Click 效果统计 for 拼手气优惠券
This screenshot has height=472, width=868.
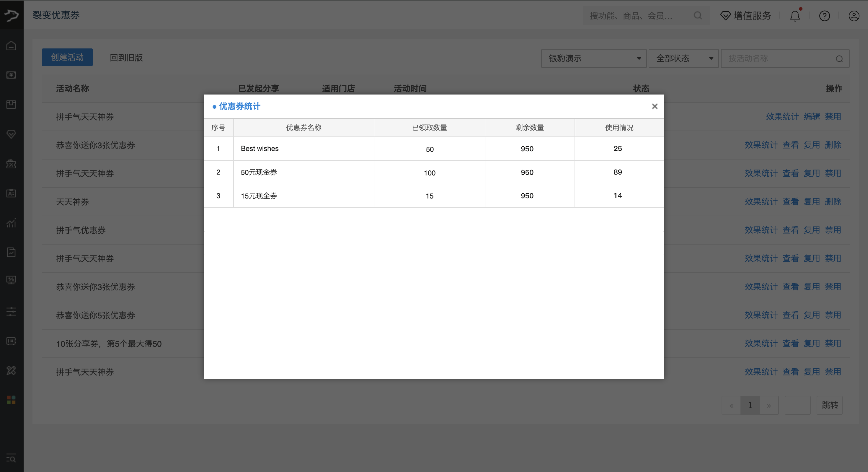click(x=761, y=230)
